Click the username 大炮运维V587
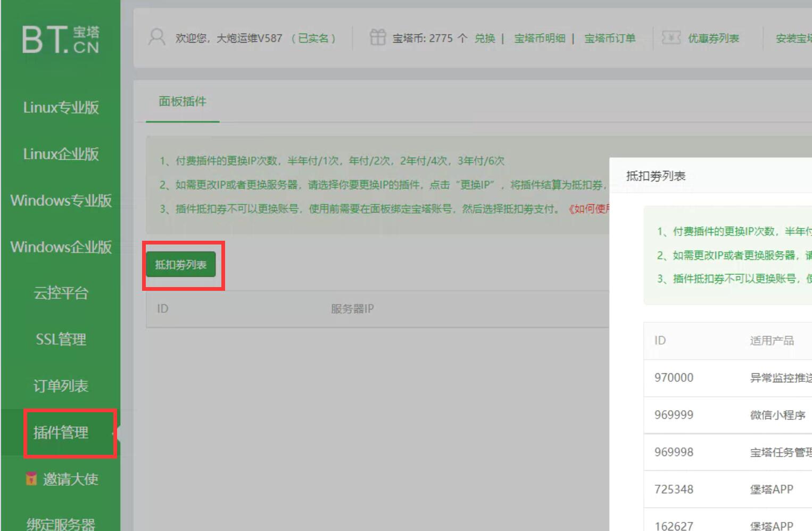This screenshot has width=812, height=531. 249,38
